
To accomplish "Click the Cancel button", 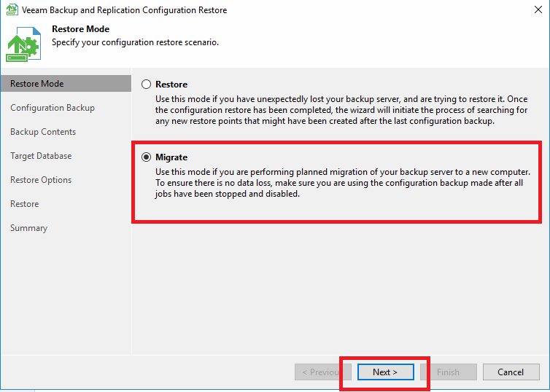I will coord(511,372).
